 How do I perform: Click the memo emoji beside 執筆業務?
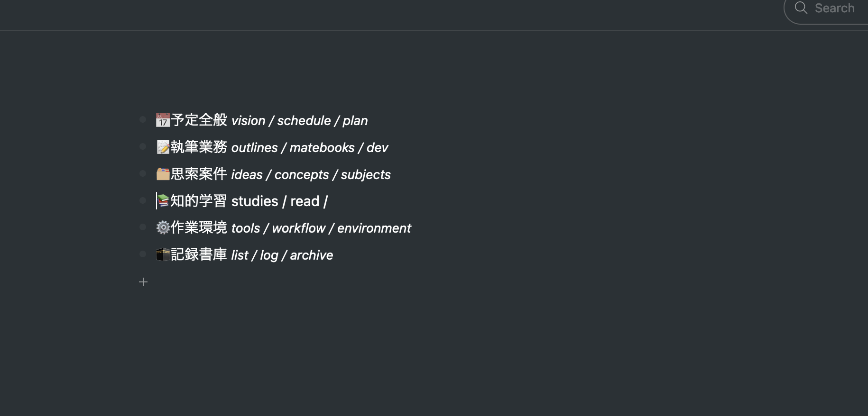click(163, 147)
